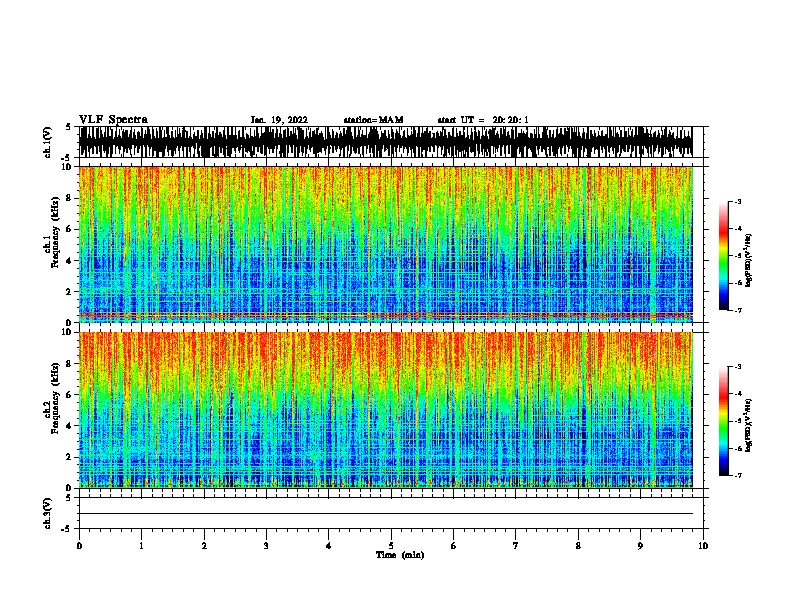Click the ch.2 color scale bar
Viewport: 792px width, 612px height.
(x=723, y=421)
